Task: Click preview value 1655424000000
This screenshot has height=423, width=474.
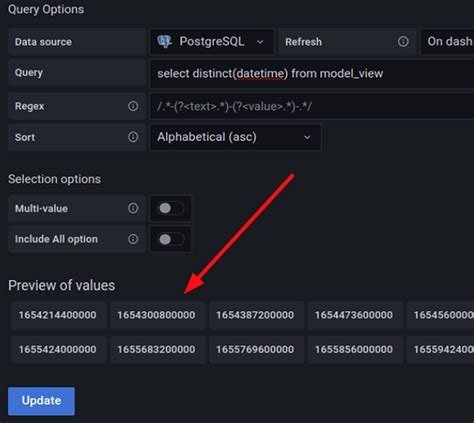Action: coord(58,349)
